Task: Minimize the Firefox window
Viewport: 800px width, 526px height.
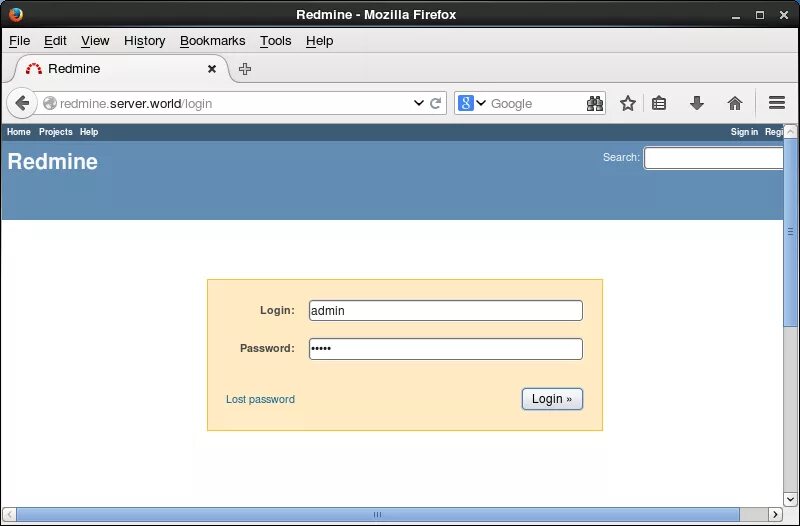Action: 736,15
